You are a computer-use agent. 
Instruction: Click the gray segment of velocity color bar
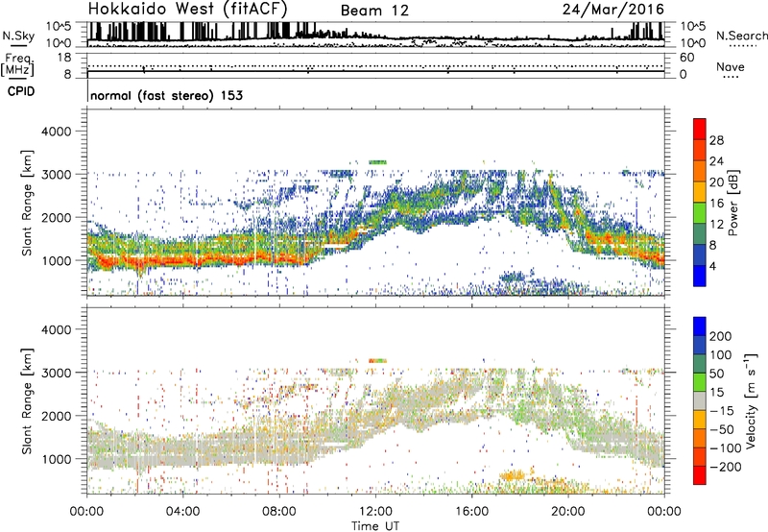700,400
